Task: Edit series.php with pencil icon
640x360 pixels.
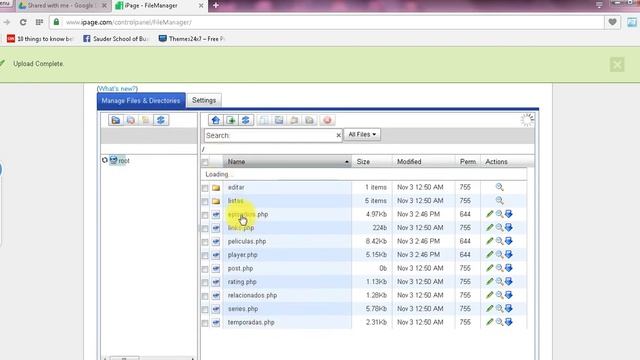Action: [x=490, y=308]
